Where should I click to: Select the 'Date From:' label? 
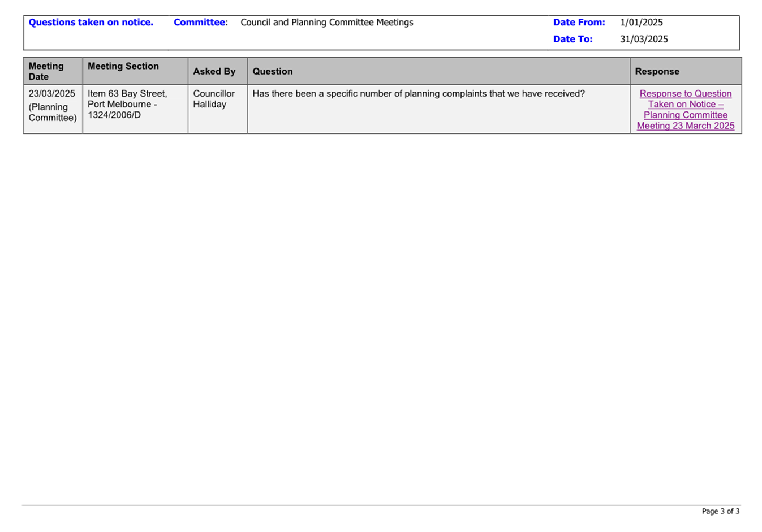(579, 23)
